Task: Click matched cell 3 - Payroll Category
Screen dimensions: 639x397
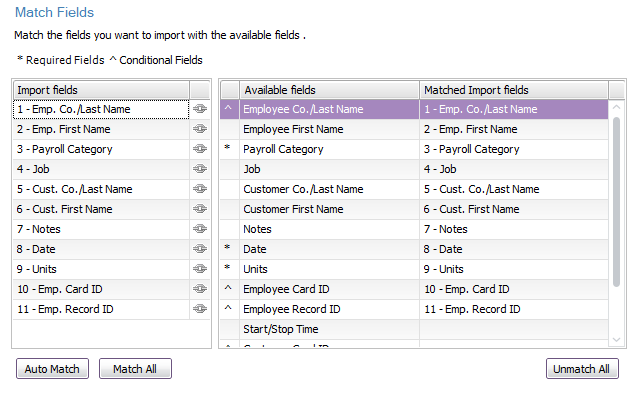Action: tap(514, 149)
